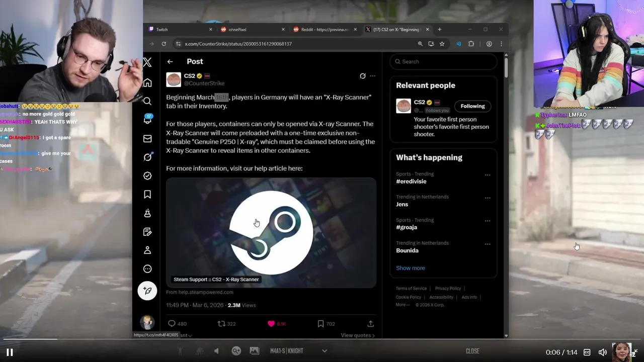Open the Steam Support link preview card

[271, 233]
